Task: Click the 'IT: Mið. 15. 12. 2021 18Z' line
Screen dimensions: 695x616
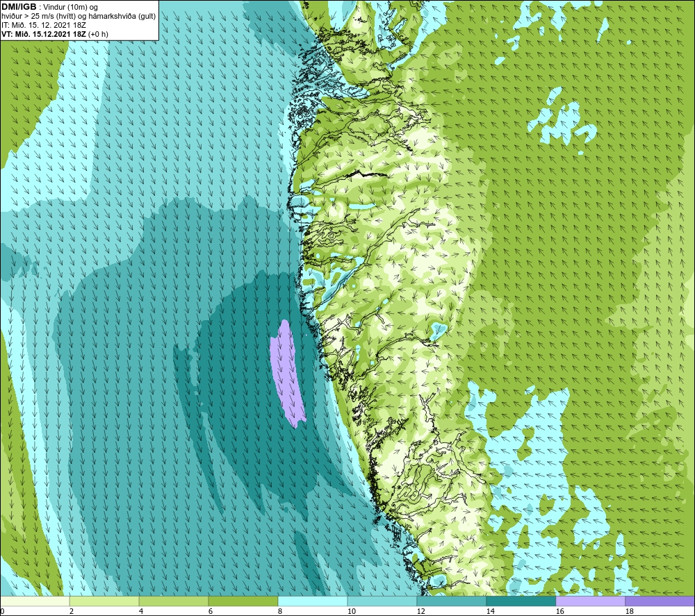Action: pos(44,25)
